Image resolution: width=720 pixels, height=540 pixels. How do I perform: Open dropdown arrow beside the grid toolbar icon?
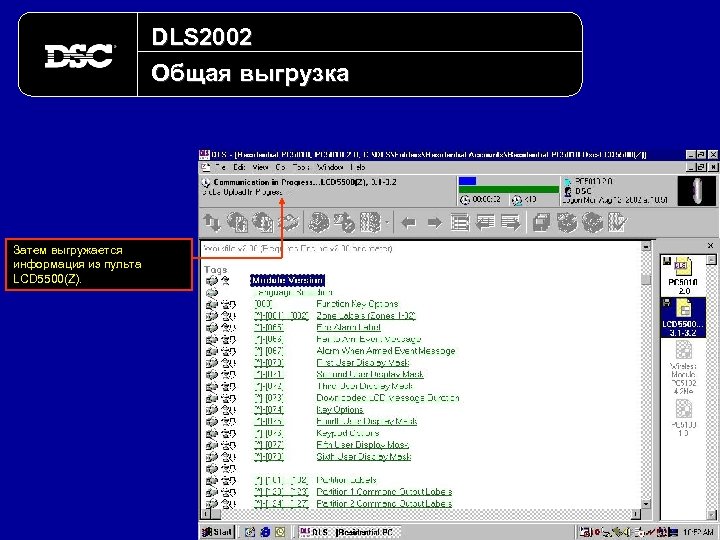[387, 223]
